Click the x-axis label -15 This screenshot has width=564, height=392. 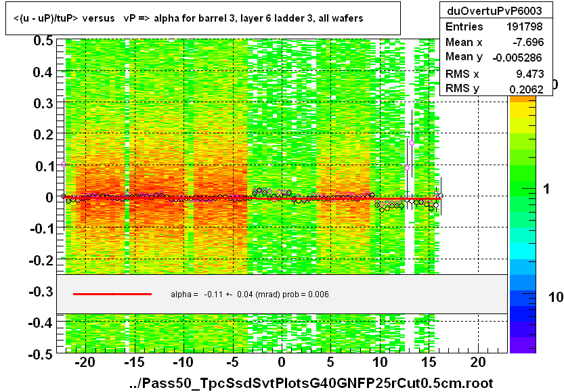[x=135, y=362]
